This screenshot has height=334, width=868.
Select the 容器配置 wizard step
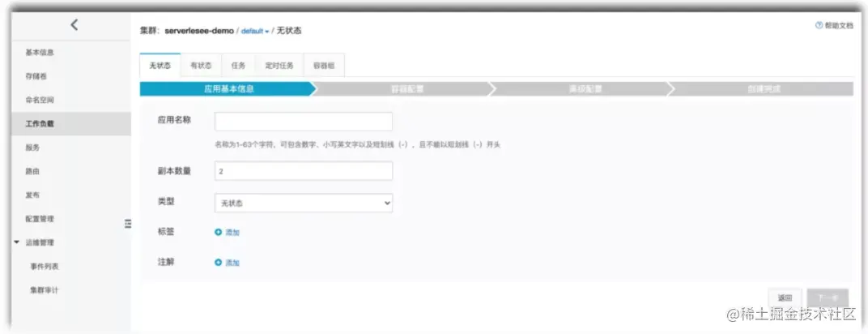tap(407, 89)
